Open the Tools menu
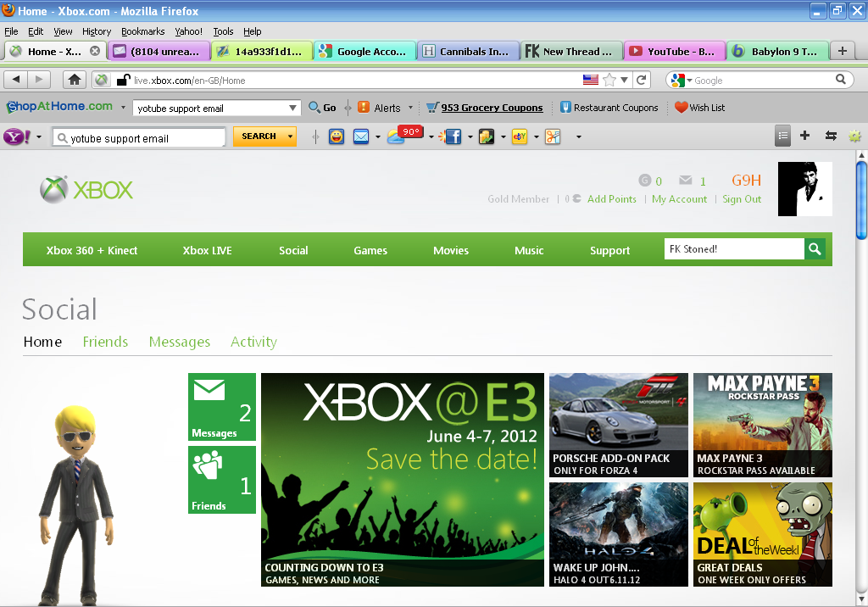The image size is (868, 607). (223, 31)
